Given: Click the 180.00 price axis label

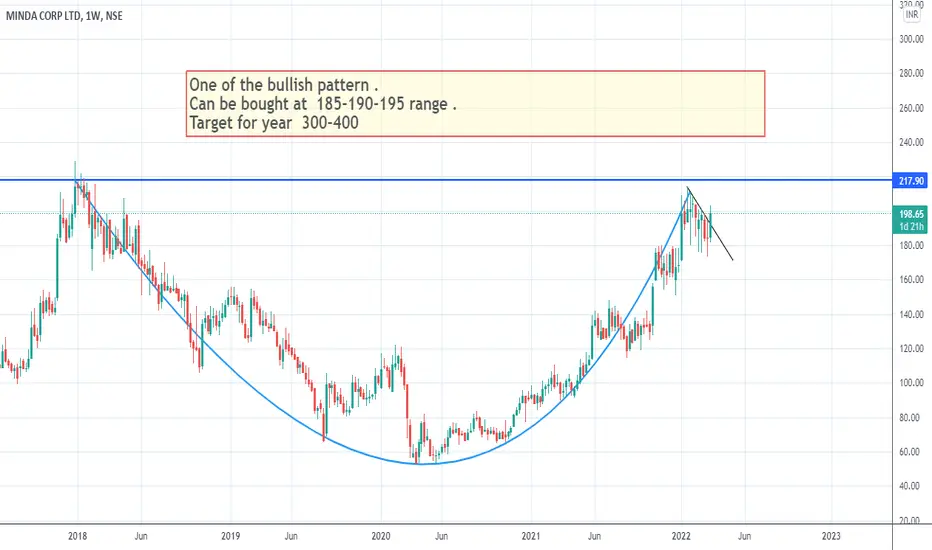Looking at the screenshot, I should coord(912,245).
